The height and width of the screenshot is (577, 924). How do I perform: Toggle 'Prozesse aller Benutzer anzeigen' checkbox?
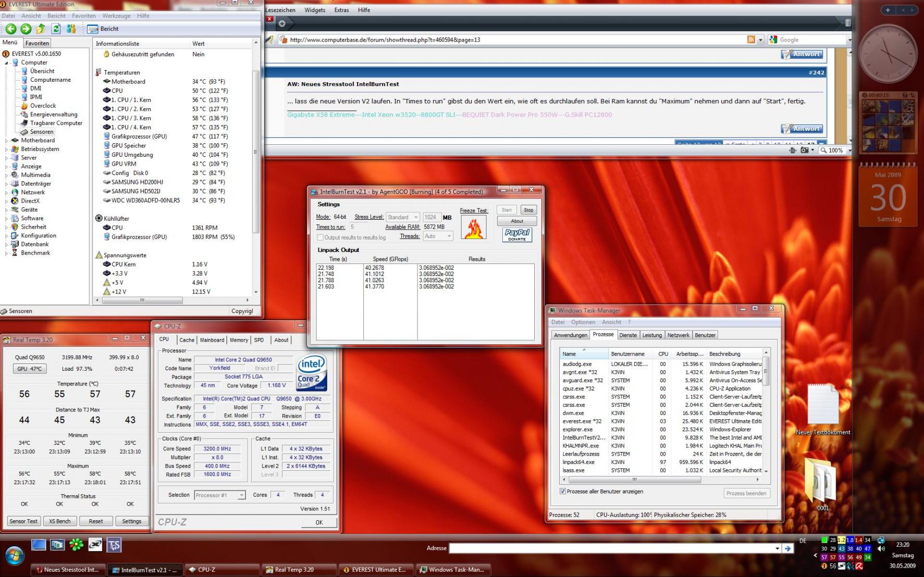pos(563,492)
